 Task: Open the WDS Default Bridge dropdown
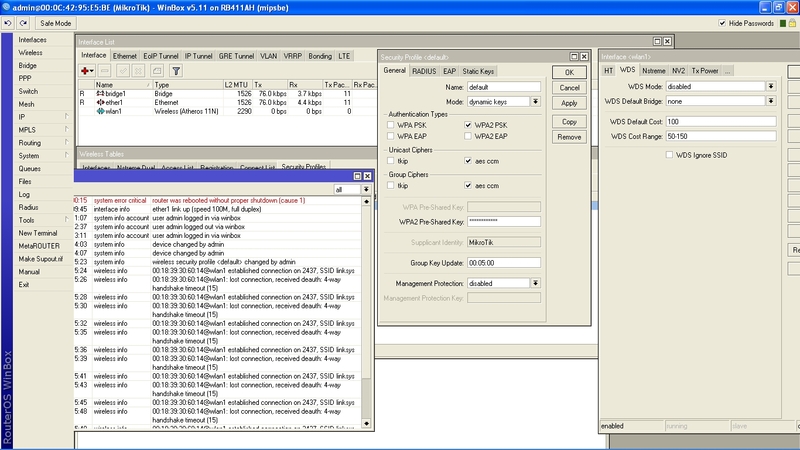(x=771, y=102)
